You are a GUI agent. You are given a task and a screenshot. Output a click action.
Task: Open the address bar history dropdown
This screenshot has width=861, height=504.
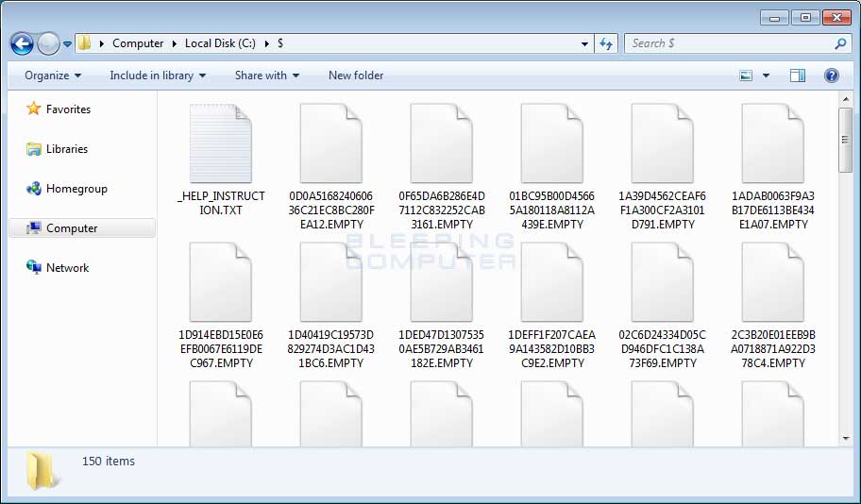tap(584, 44)
